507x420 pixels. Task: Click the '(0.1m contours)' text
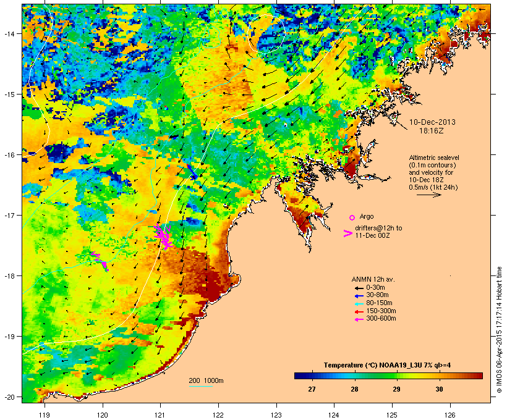pos(432,165)
